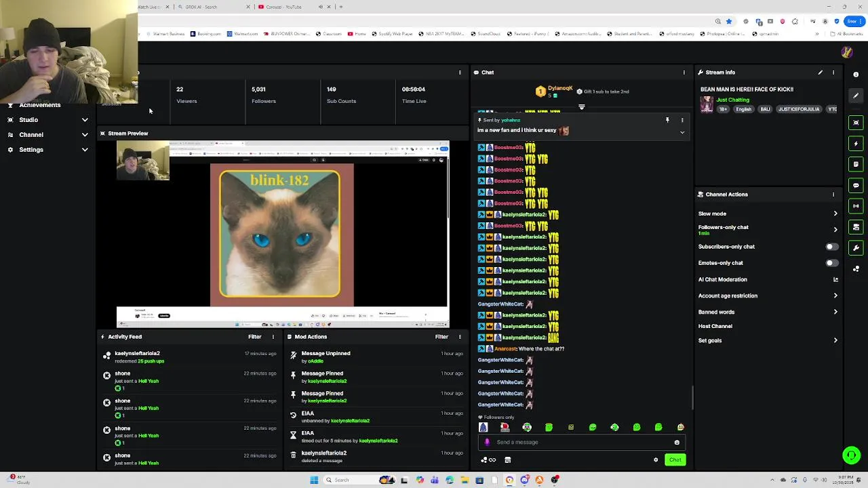Toggle the stream preview widget icon in right sidebar
868x488 pixels.
click(856, 123)
